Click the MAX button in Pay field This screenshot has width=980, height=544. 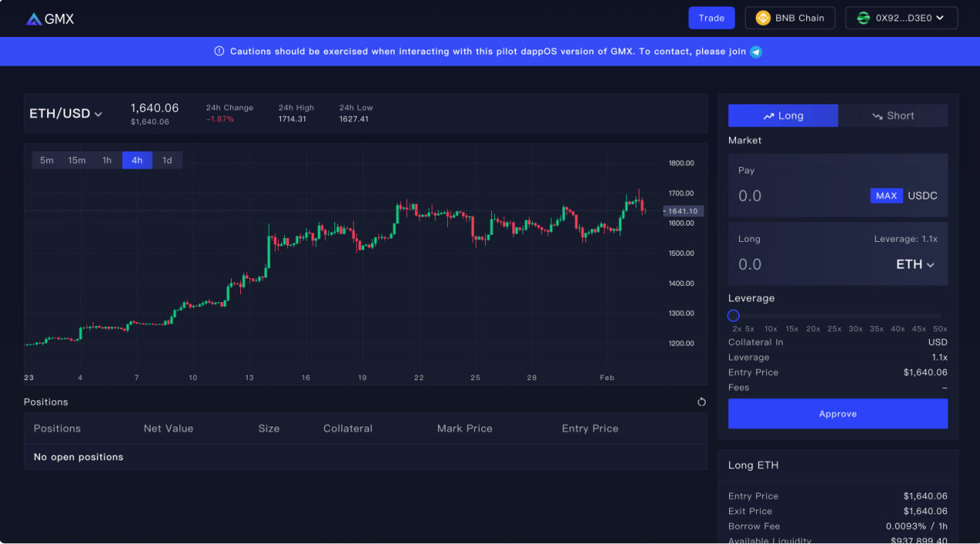pyautogui.click(x=886, y=195)
